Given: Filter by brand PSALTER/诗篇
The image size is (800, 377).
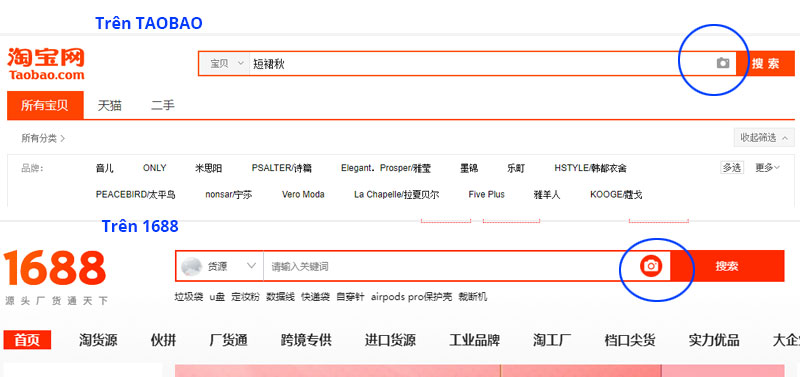Looking at the screenshot, I should click(x=282, y=168).
